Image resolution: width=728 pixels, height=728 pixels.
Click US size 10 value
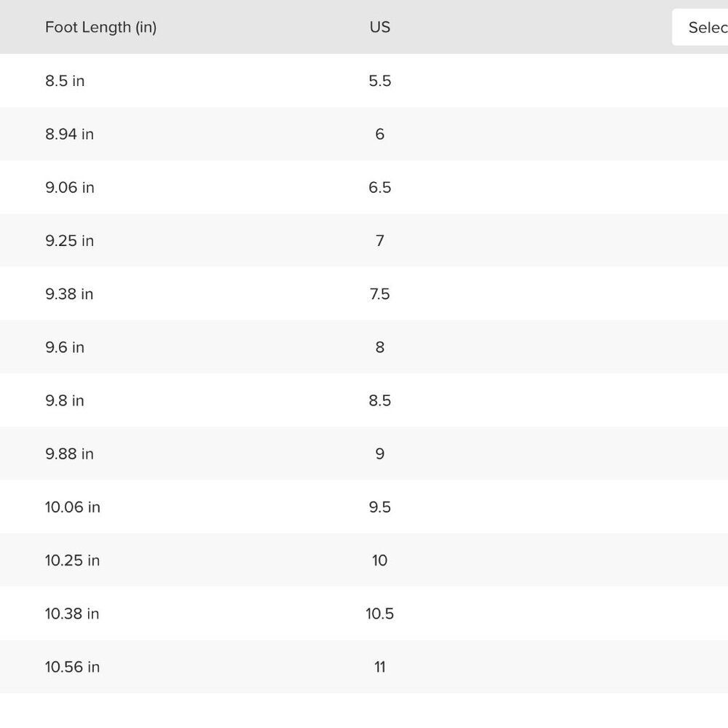click(380, 561)
